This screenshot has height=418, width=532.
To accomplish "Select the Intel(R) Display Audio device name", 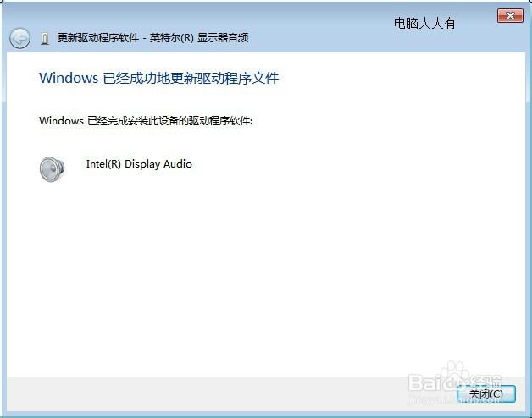I will tap(139, 164).
